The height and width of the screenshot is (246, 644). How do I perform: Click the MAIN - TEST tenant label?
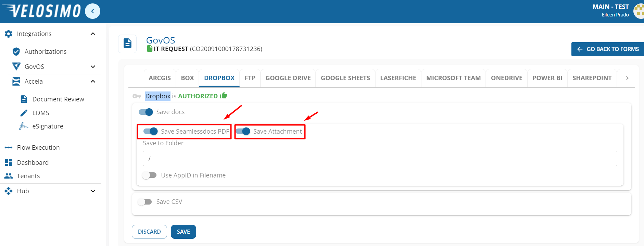(610, 7)
